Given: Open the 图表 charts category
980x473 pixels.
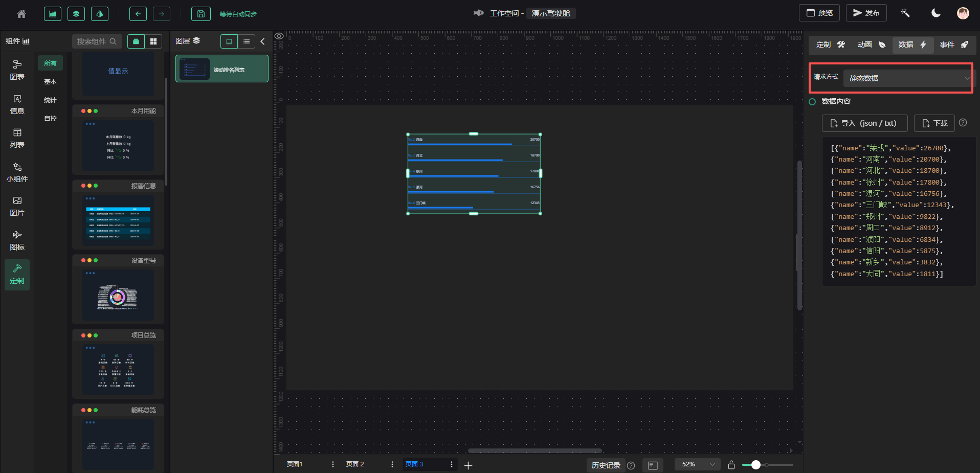Looking at the screenshot, I should click(17, 70).
